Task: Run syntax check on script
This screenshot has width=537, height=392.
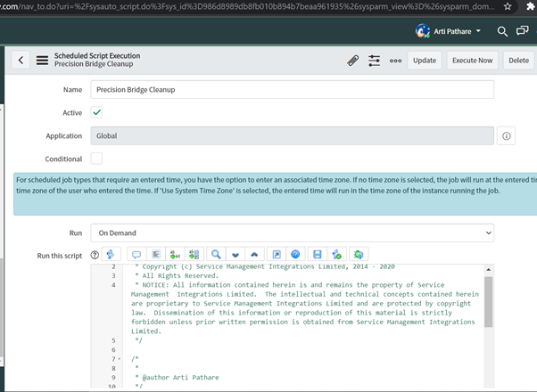Action: 336,254
